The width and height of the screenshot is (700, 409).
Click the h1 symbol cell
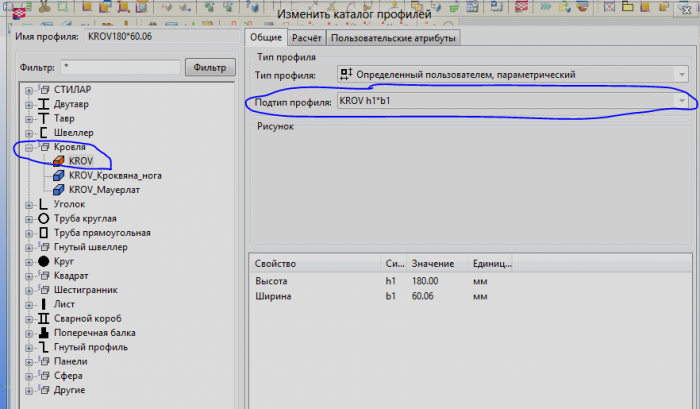click(x=391, y=281)
